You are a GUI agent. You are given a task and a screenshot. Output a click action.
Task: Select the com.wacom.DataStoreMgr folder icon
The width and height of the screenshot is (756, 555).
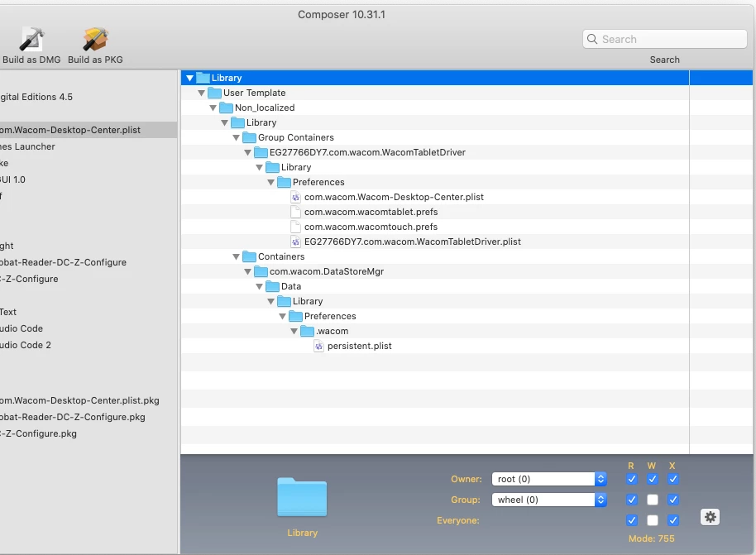pyautogui.click(x=261, y=271)
